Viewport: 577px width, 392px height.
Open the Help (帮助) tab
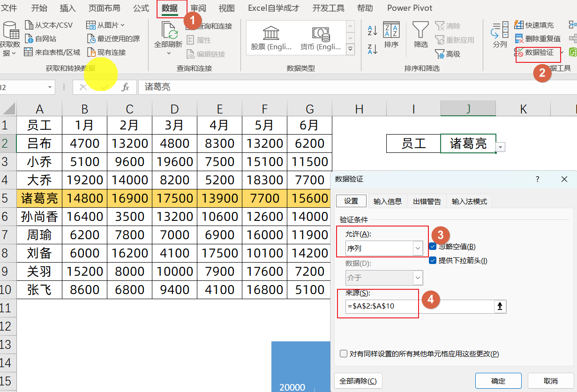(x=365, y=8)
